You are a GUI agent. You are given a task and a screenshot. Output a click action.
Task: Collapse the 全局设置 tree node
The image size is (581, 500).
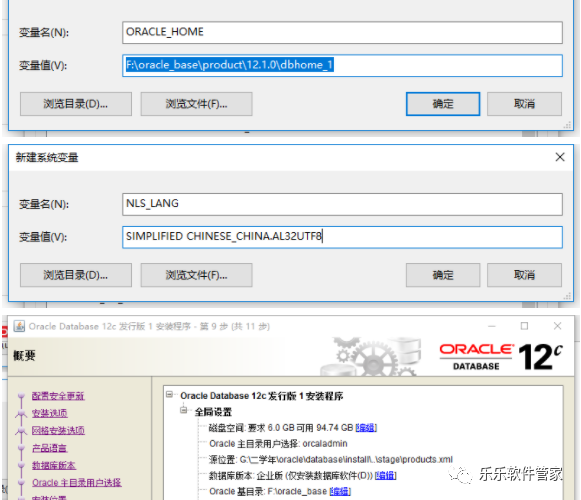[x=183, y=410]
